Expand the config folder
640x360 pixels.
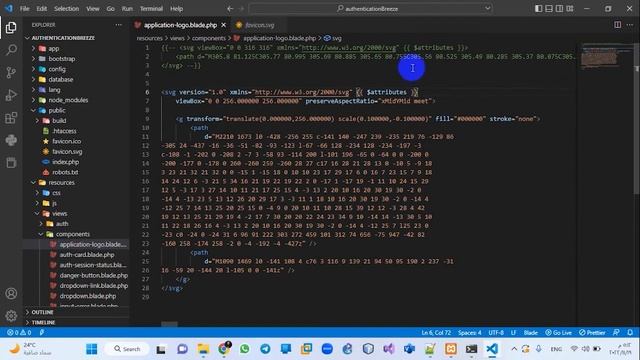pos(57,69)
